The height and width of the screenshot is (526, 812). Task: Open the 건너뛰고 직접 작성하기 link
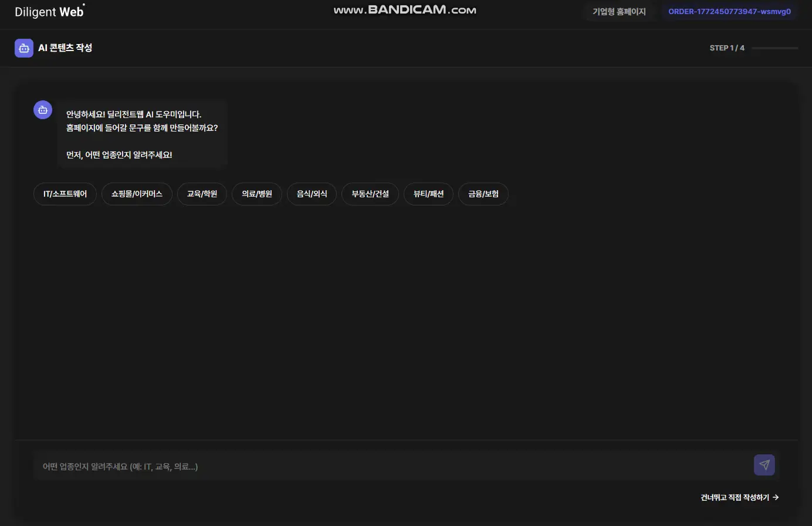point(739,497)
